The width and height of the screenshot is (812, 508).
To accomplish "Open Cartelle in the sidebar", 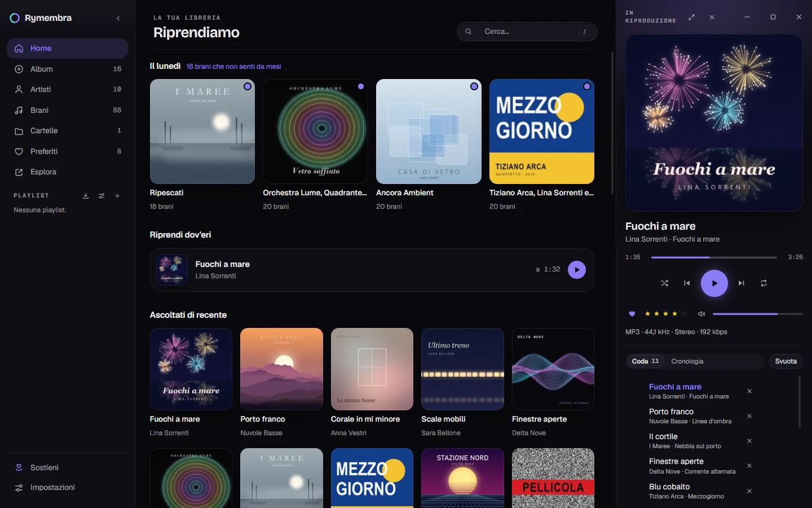I will tap(68, 130).
